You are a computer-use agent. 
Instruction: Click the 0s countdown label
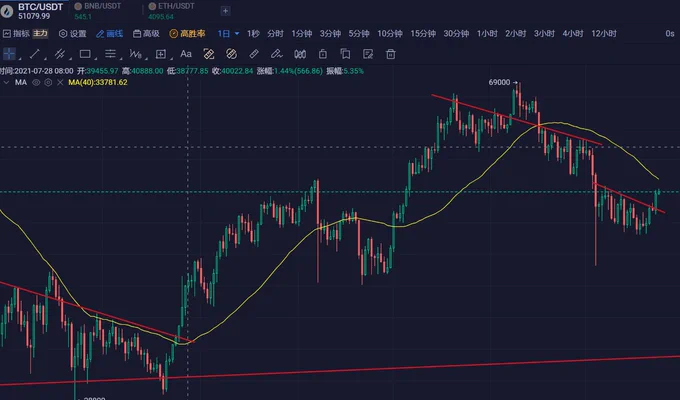point(670,33)
